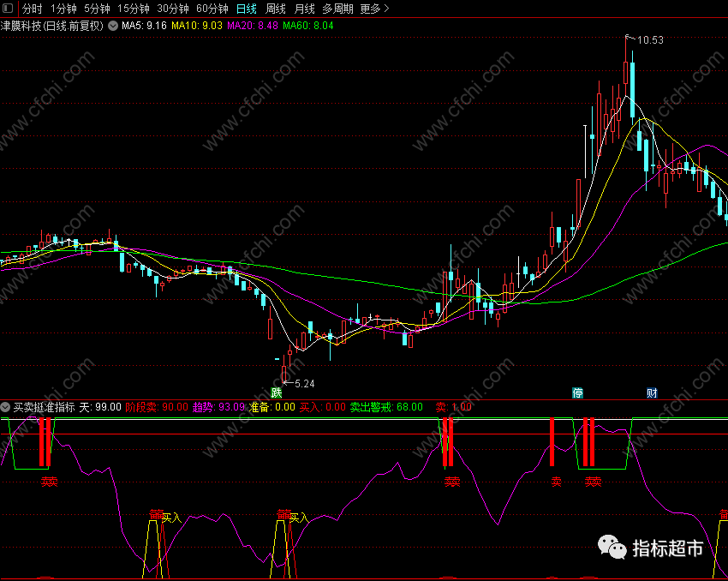Viewport: 728px width, 581px height.
Task: Click the 卖: 1.00 indicator value
Action: pyautogui.click(x=454, y=407)
